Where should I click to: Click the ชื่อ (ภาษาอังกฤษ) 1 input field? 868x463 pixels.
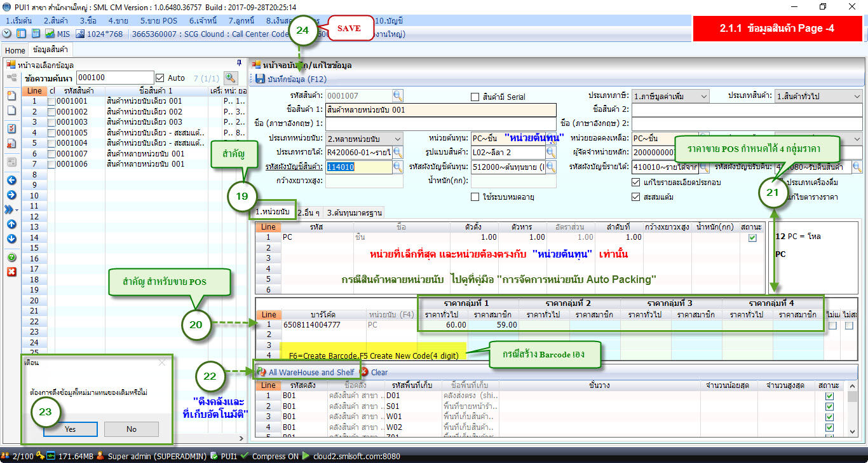[440, 124]
